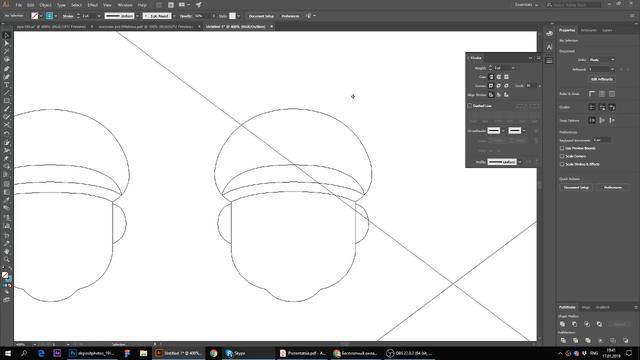Viewport: 640px width, 360px height.
Task: Open the end arrowhead dropdown
Action: pyautogui.click(x=524, y=131)
